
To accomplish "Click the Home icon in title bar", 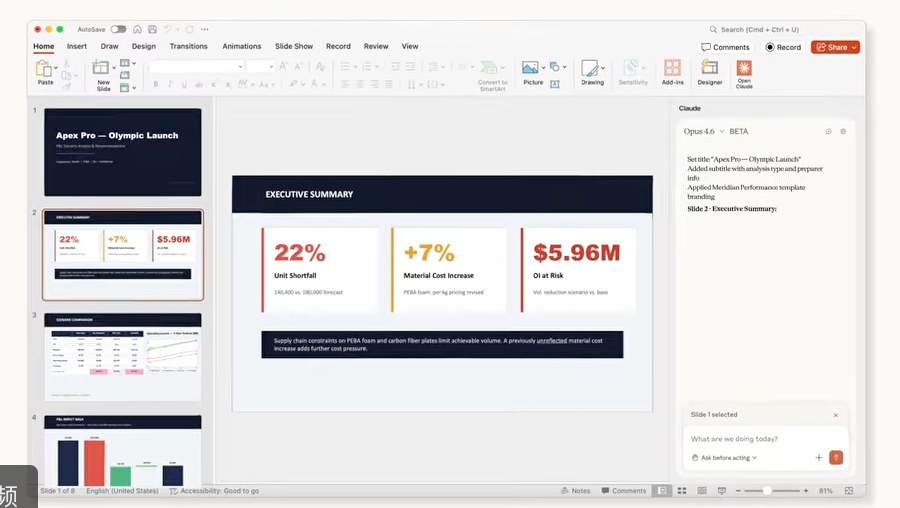I will [x=137, y=29].
